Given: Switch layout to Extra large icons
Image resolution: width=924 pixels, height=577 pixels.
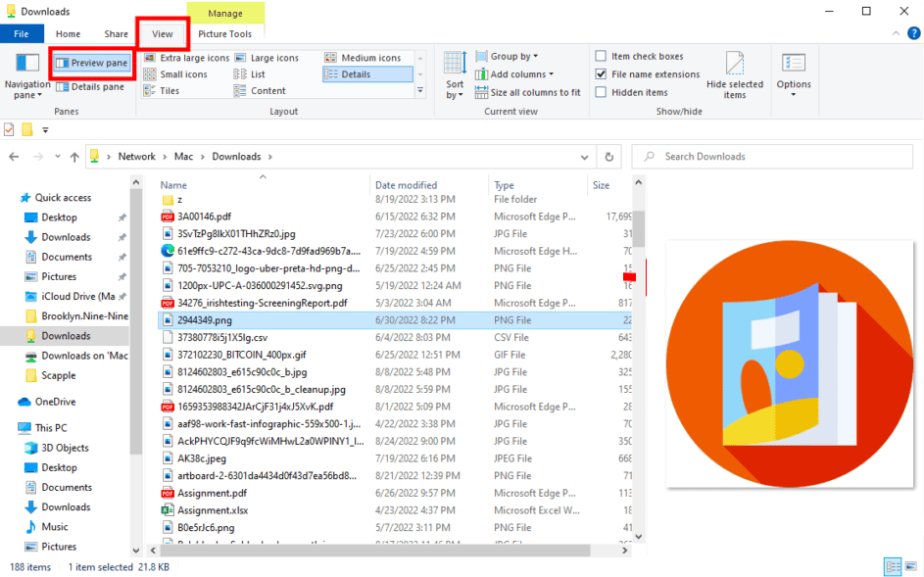Looking at the screenshot, I should 186,58.
